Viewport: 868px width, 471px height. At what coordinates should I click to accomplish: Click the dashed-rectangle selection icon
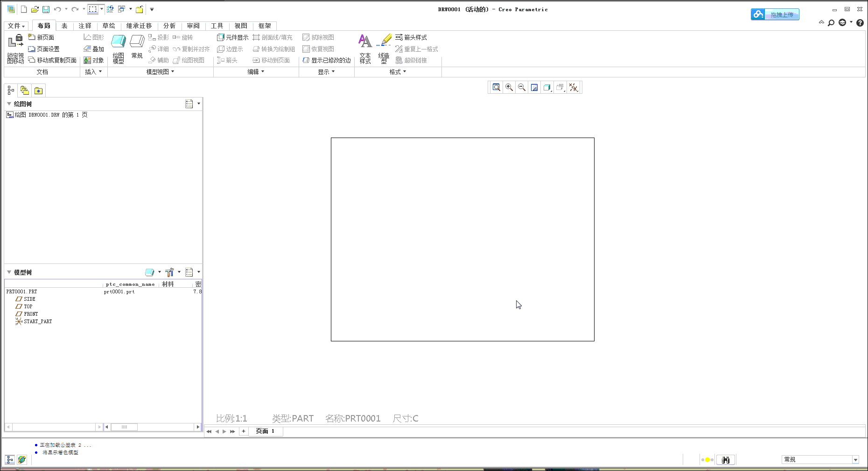(93, 9)
